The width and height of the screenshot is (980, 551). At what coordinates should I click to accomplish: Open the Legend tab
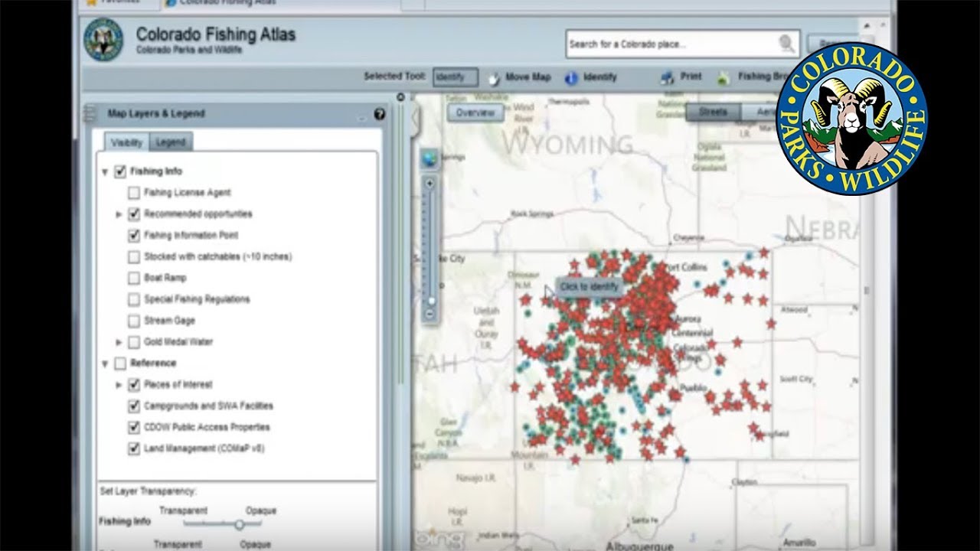coord(171,142)
